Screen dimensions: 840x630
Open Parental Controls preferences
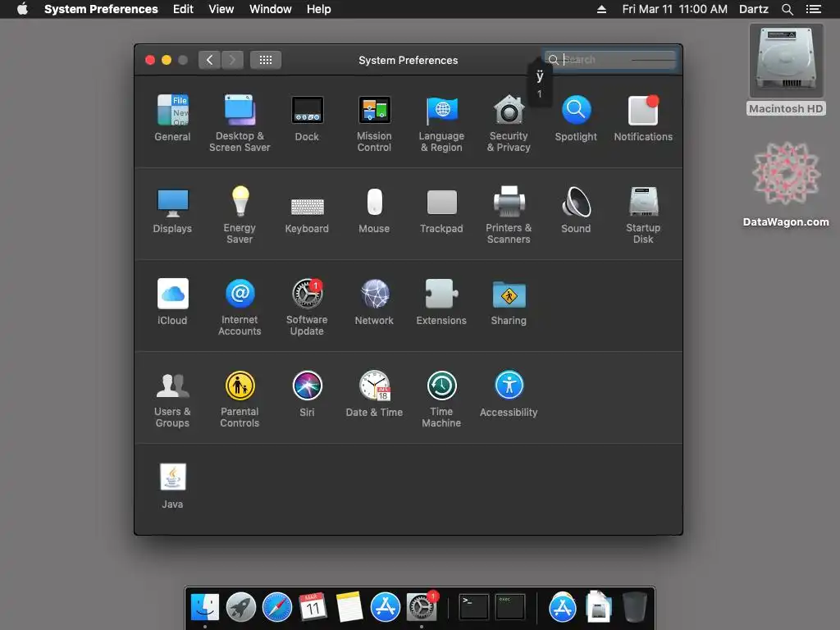(x=240, y=399)
